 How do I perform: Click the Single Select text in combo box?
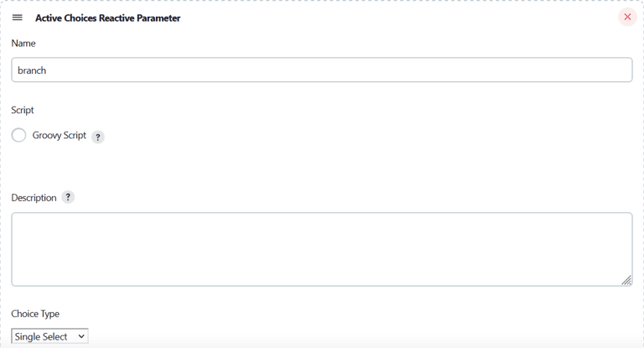[x=40, y=336]
